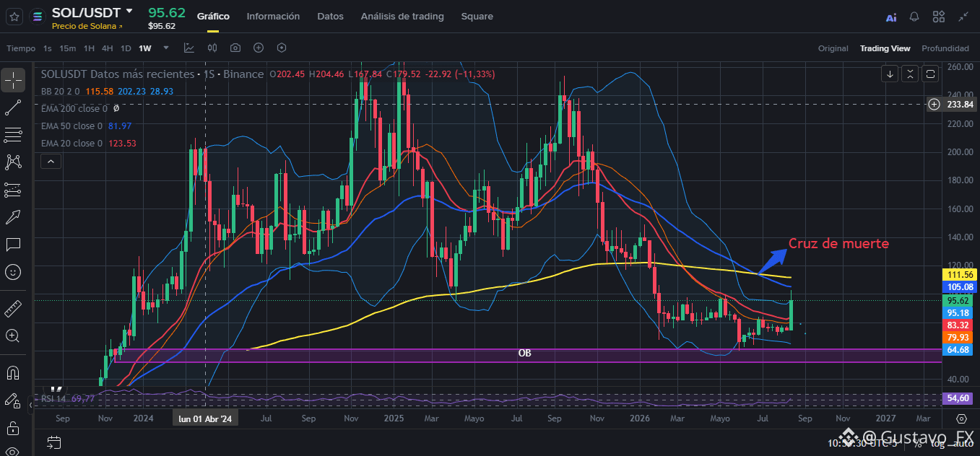Click the collapse panes chevrons button
The height and width of the screenshot is (456, 980).
(x=911, y=74)
